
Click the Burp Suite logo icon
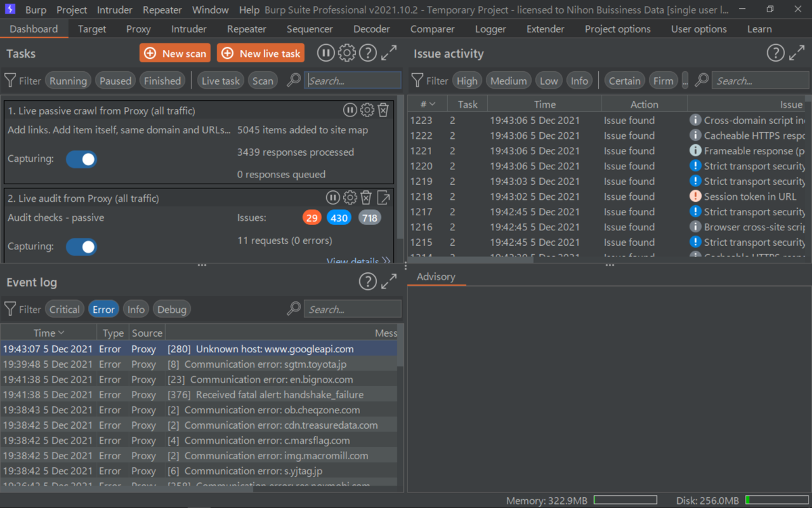pos(10,9)
